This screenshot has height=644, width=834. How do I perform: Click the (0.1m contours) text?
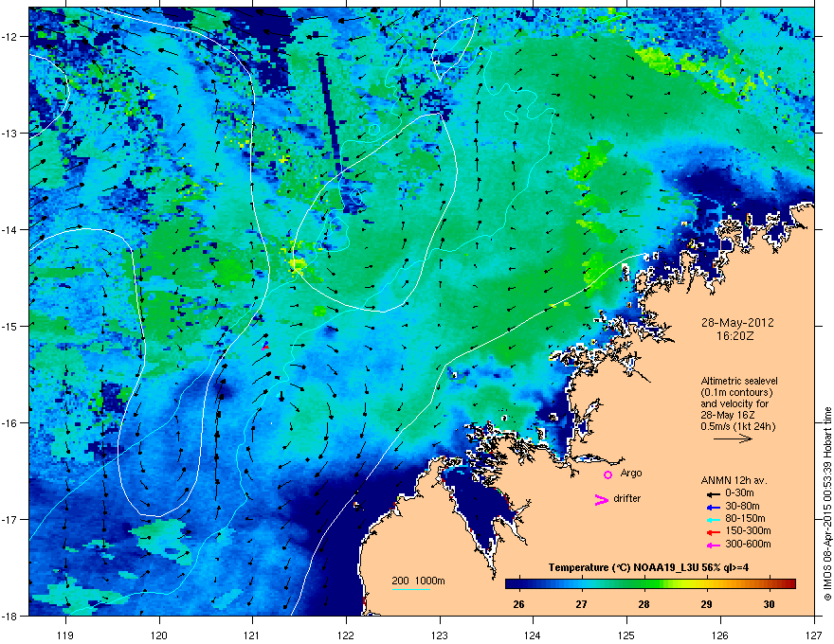(x=736, y=392)
